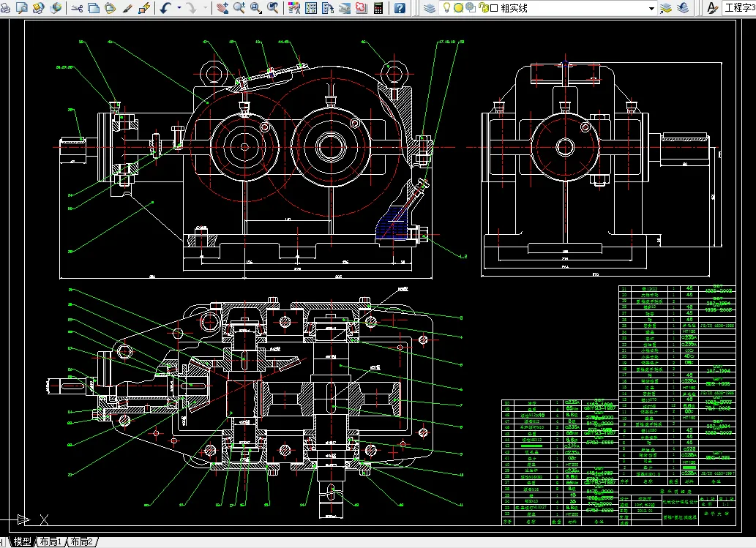The image size is (756, 548).
Task: Open the Layer Properties Manager
Action: point(429,8)
